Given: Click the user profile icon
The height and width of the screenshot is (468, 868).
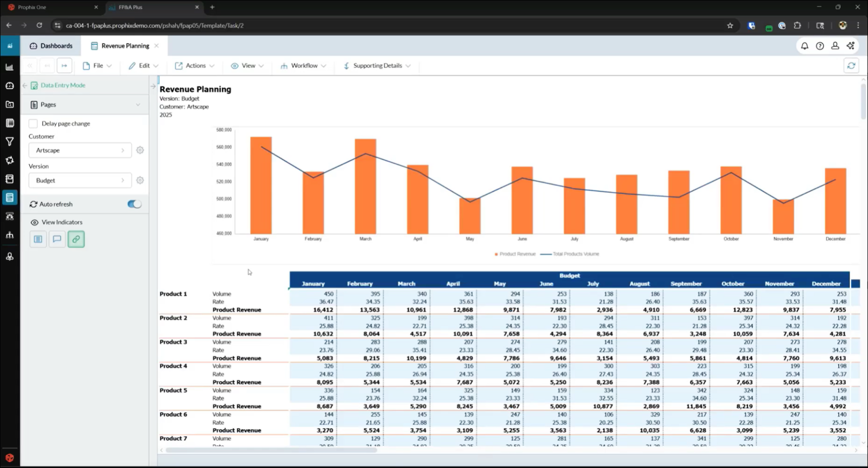Looking at the screenshot, I should 835,46.
